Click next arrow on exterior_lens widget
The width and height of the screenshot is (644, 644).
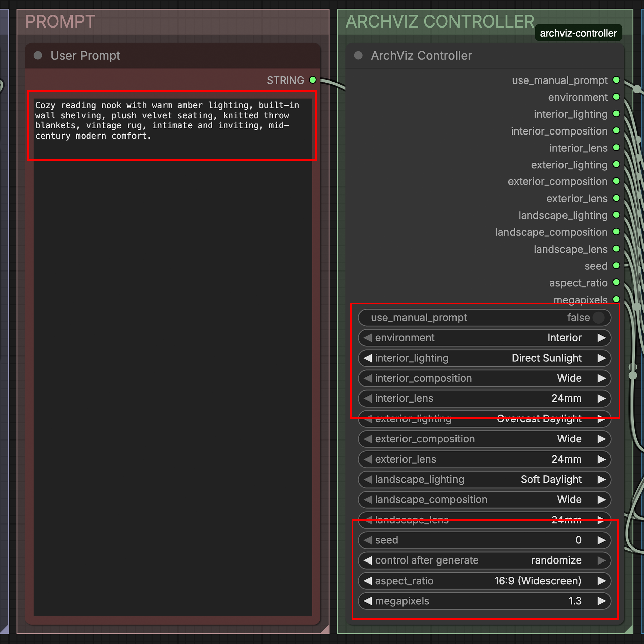[x=602, y=459]
